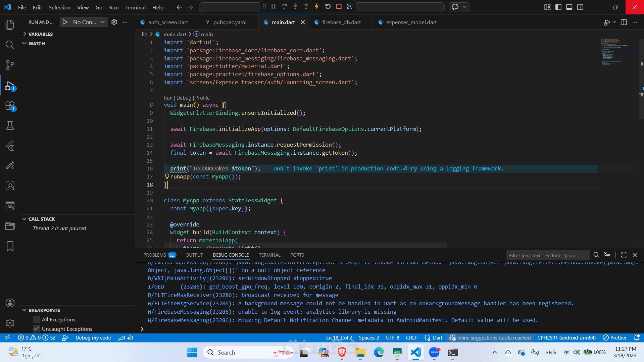644x362 pixels.
Task: Stop debugging with the red square
Action: tap(339, 6)
